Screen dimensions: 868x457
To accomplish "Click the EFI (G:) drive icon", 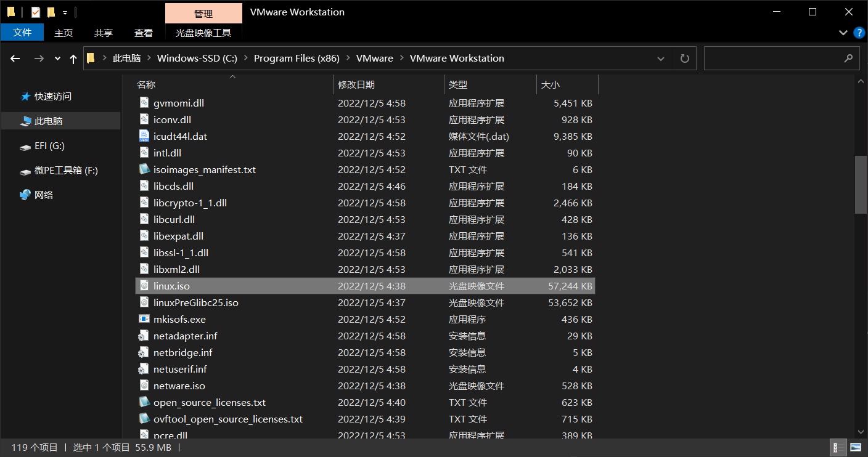I will click(25, 147).
